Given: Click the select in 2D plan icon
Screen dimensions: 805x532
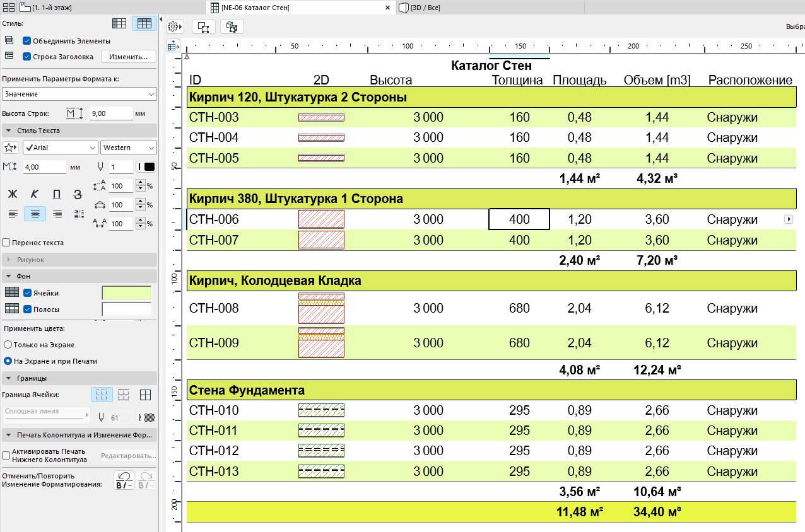Looking at the screenshot, I should point(204,27).
